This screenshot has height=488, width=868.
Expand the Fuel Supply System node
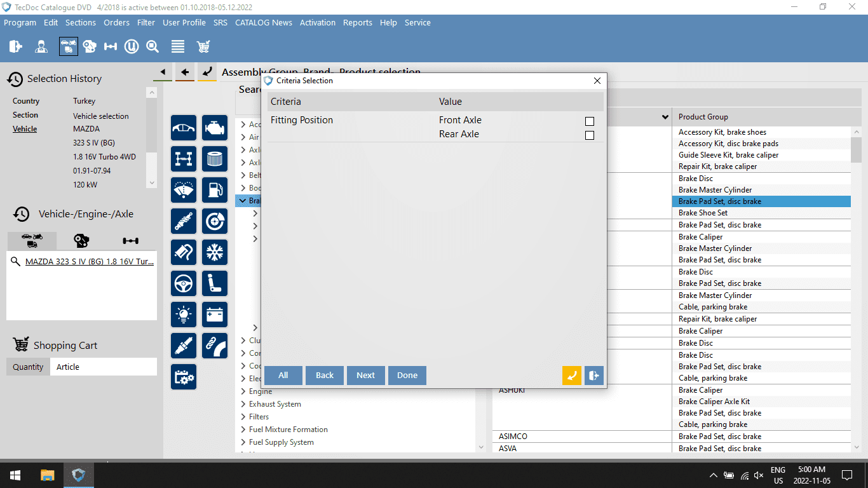(x=243, y=442)
